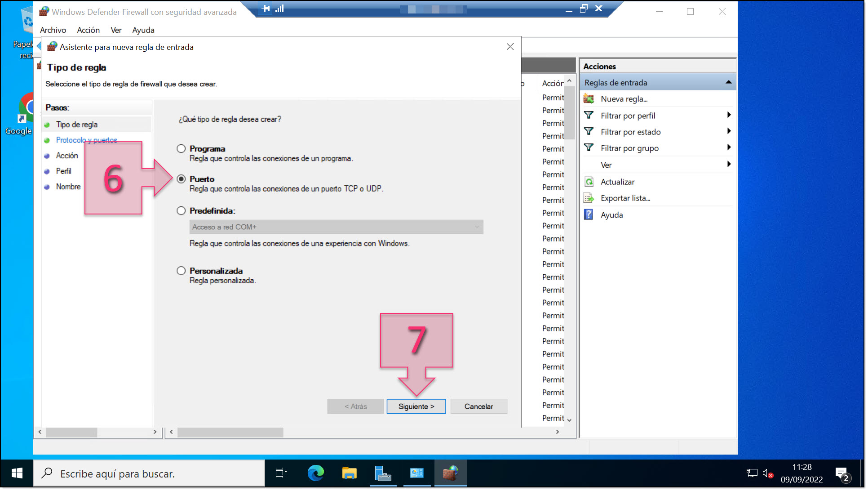868x491 pixels.
Task: Restore down the remote session connection bar
Action: coord(584,9)
